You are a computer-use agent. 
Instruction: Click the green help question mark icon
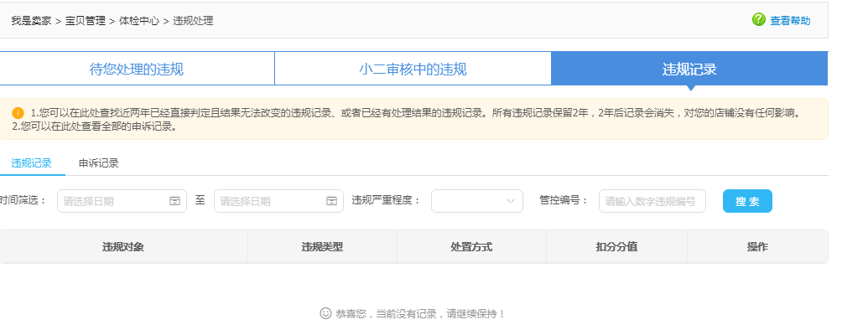pos(758,19)
